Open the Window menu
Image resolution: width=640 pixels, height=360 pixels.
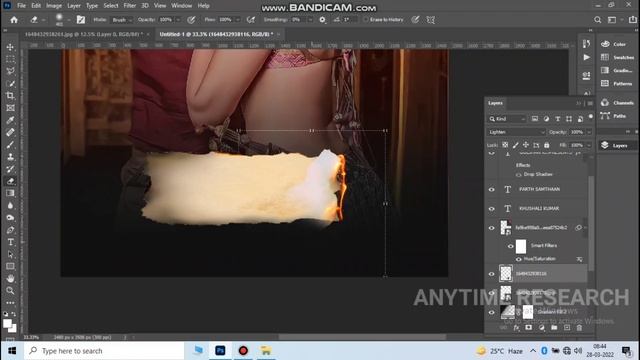coord(182,6)
